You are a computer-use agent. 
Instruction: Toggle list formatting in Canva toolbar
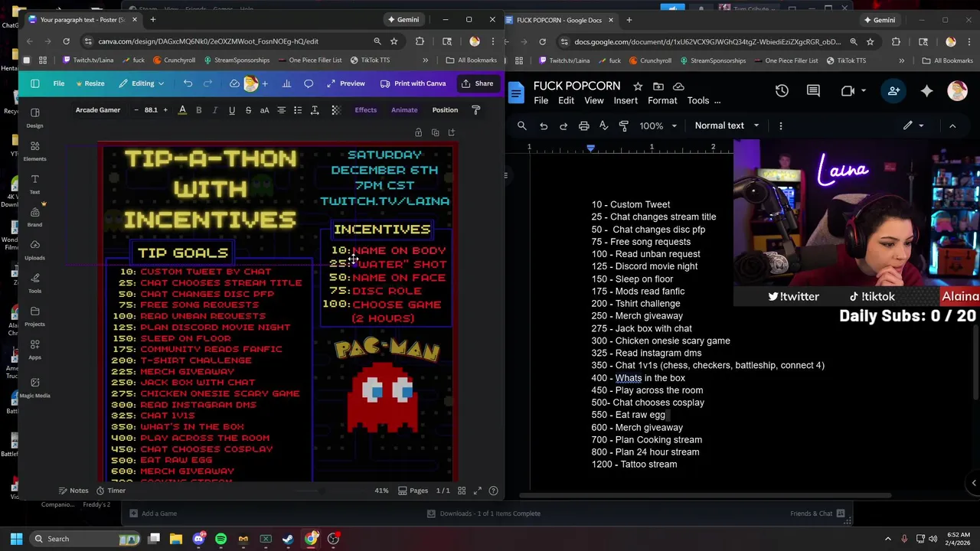(x=298, y=110)
